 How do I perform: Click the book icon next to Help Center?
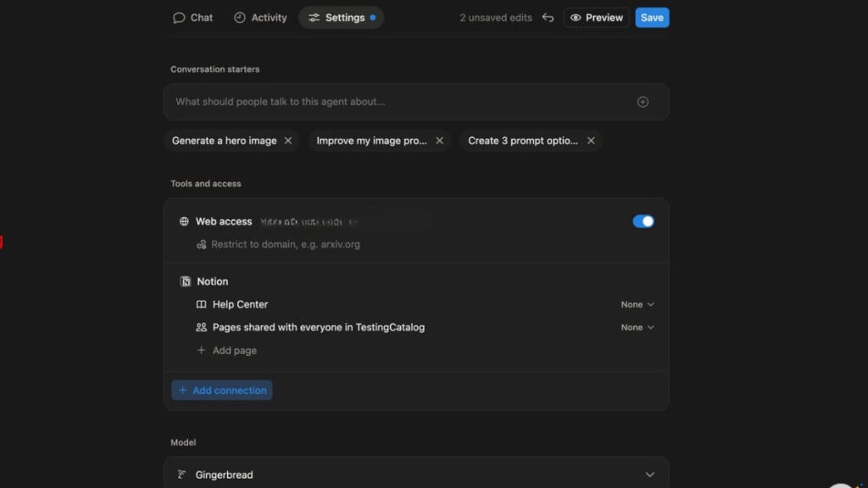click(203, 304)
